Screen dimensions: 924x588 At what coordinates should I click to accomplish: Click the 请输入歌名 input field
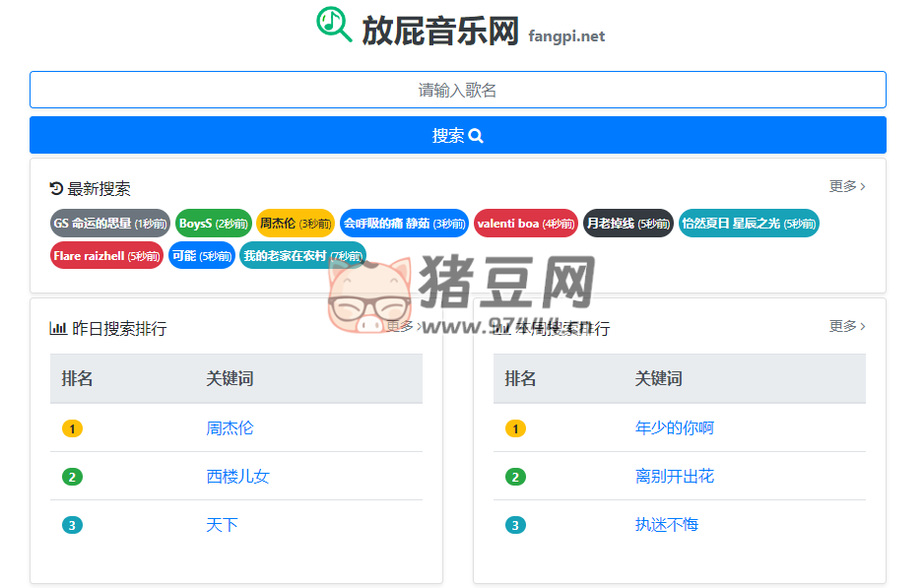tap(457, 89)
